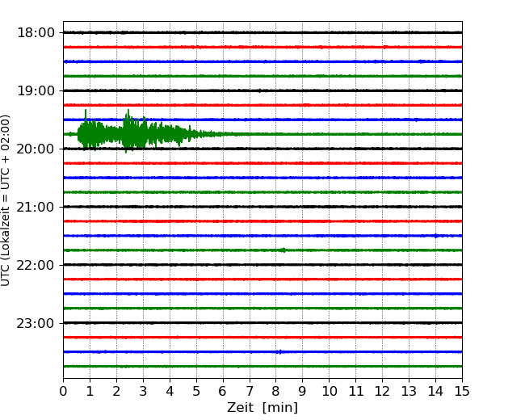
Task: Click the 20:00 time label
Action: (36, 149)
